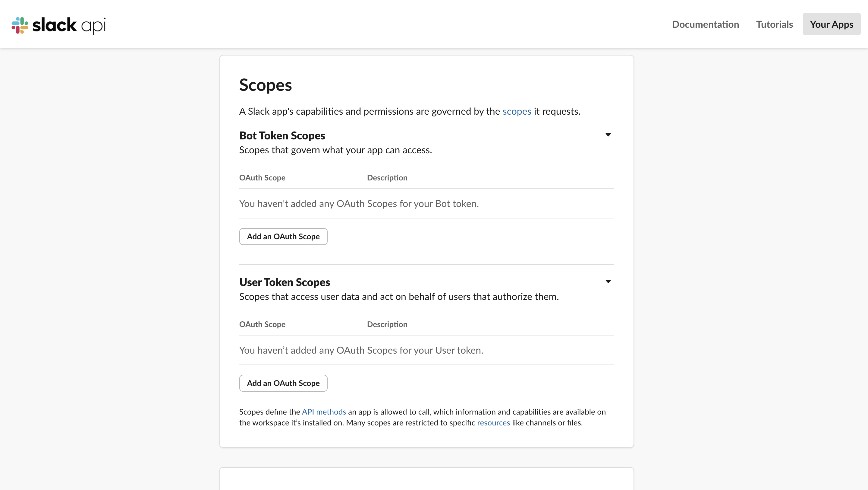Click the Scopes page title
868x490 pixels.
click(265, 85)
